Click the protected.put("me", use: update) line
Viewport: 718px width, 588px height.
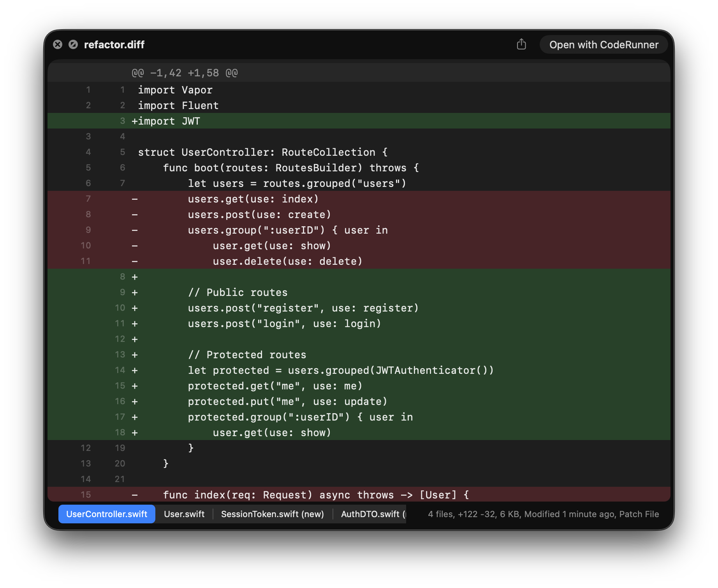click(287, 401)
